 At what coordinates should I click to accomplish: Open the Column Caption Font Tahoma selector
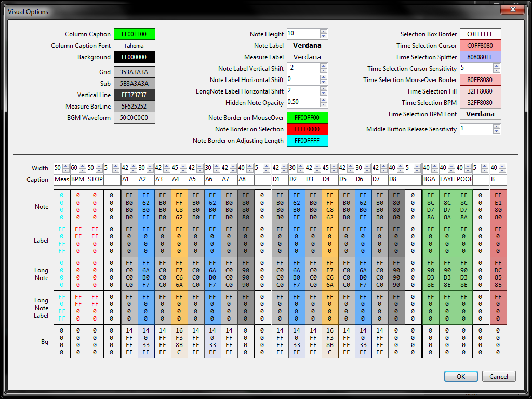(134, 46)
